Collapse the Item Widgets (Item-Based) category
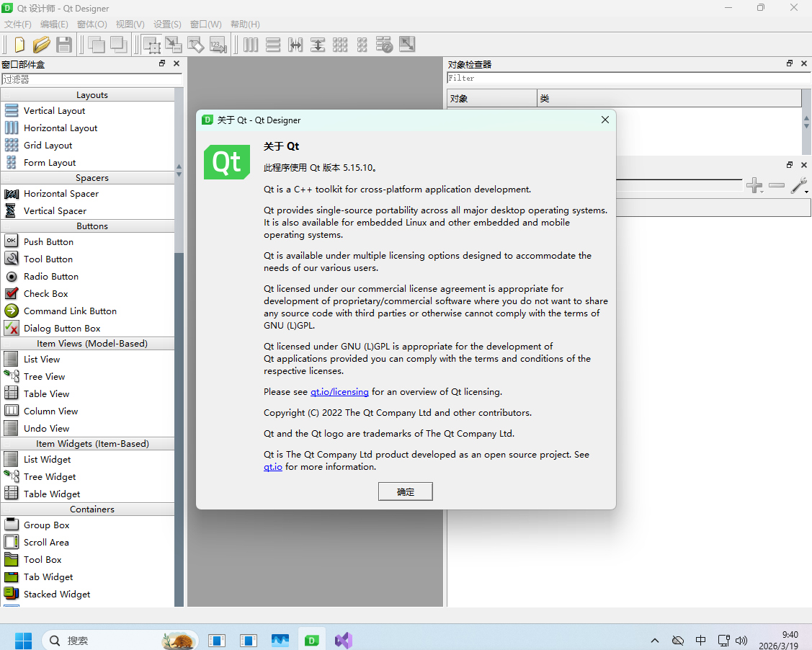The width and height of the screenshot is (812, 650). (x=87, y=443)
